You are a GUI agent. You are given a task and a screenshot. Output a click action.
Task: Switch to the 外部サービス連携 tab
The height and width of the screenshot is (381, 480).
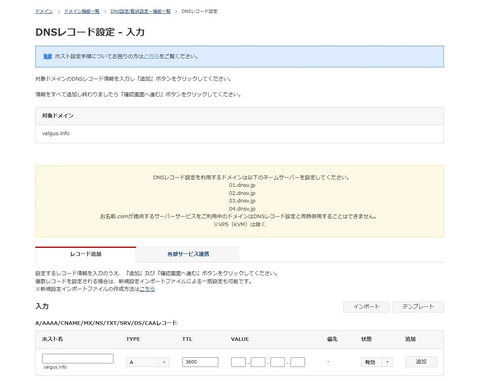point(188,254)
